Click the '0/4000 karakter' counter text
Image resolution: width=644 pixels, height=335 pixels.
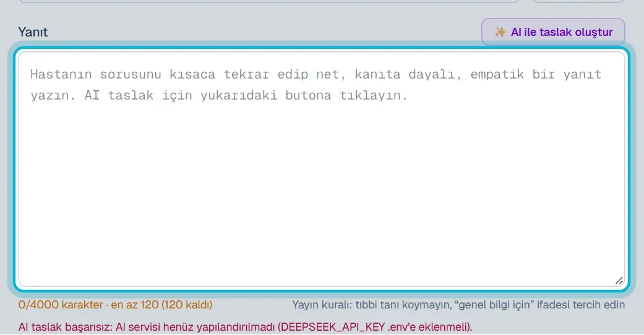116,305
